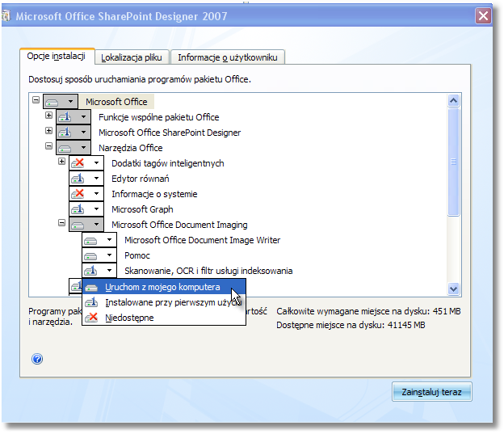Image resolution: width=504 pixels, height=434 pixels.
Task: Select Skanowanie, OCR i filtr usługi indeksowania label
Action: tap(208, 271)
